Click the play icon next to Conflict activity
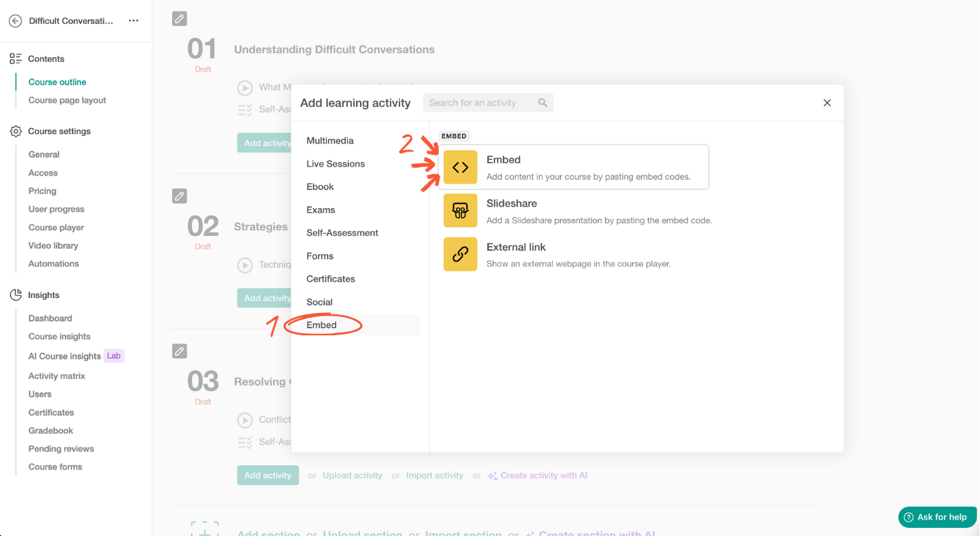This screenshot has height=536, width=980. [x=245, y=420]
